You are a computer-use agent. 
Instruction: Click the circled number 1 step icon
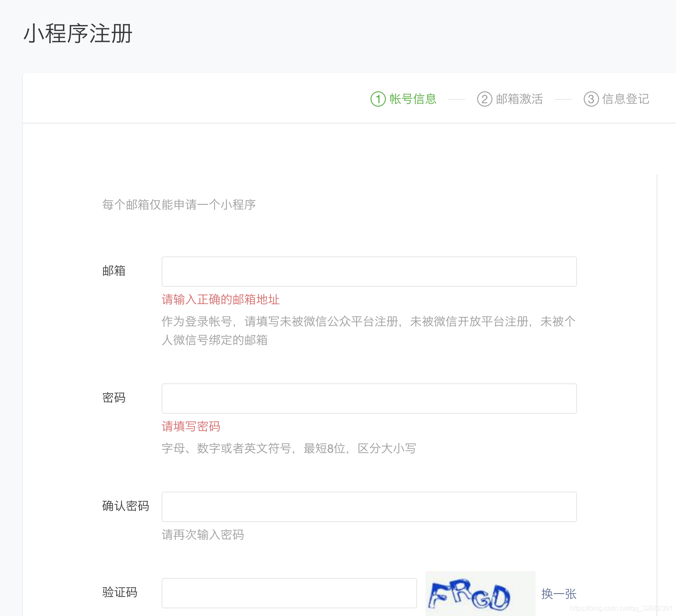point(378,99)
